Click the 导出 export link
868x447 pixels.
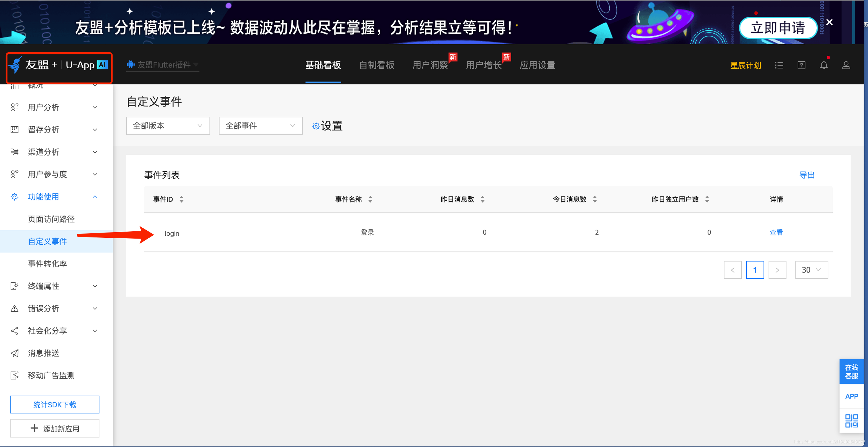pos(807,175)
